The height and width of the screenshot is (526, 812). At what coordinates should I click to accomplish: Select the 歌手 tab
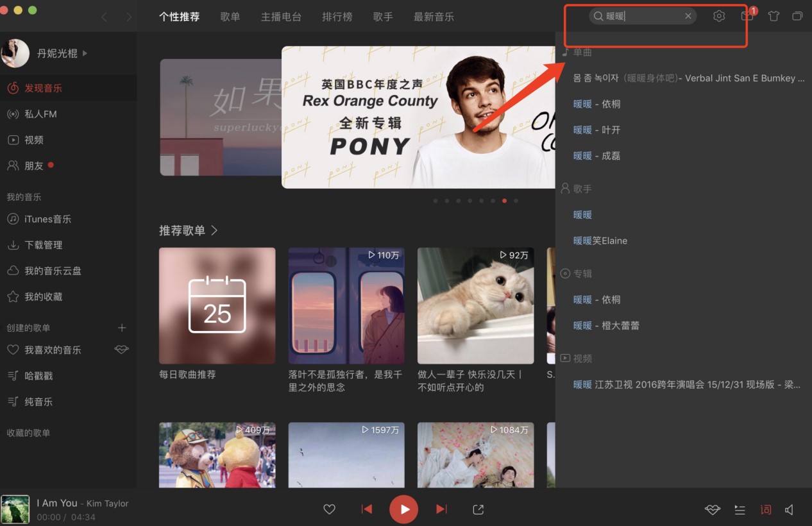pyautogui.click(x=383, y=17)
